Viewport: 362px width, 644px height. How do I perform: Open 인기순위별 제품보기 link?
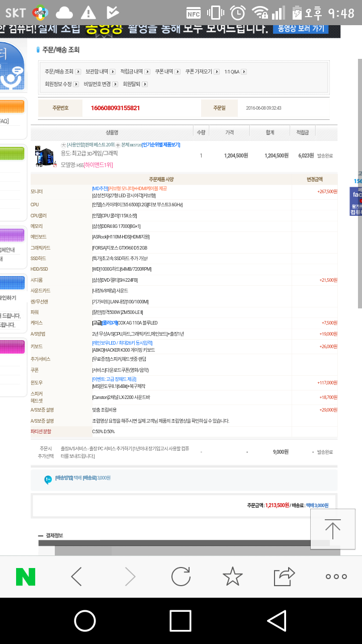point(161,145)
